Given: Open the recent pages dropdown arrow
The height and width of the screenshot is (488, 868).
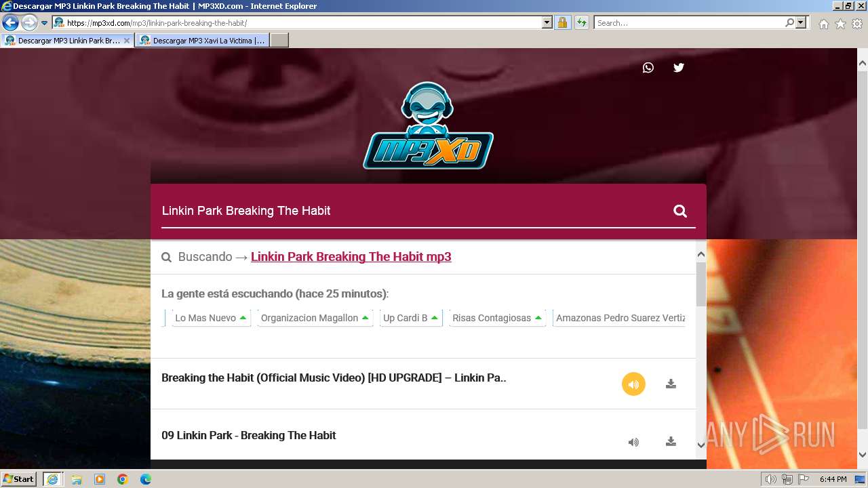Looking at the screenshot, I should pos(45,23).
